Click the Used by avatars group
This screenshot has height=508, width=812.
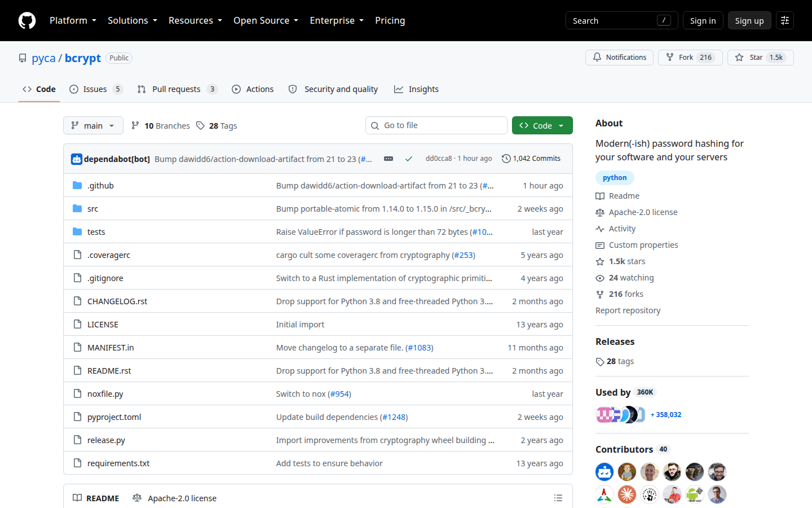(x=621, y=414)
